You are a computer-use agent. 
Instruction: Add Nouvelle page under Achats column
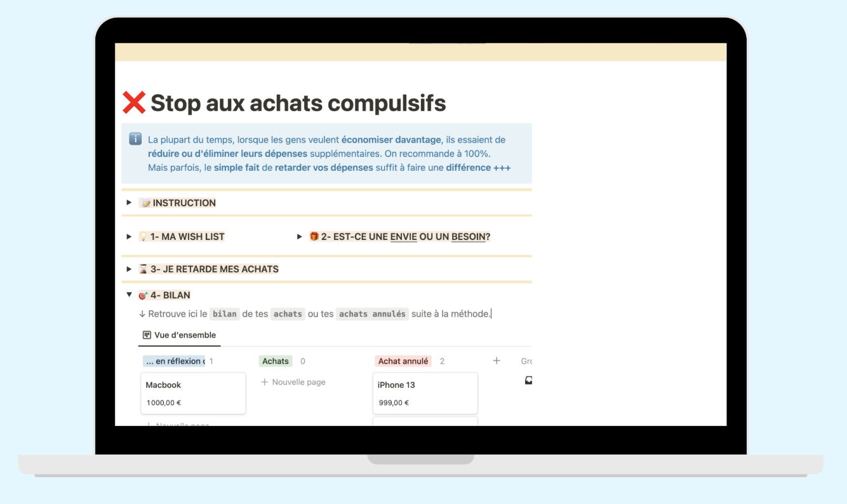point(293,382)
